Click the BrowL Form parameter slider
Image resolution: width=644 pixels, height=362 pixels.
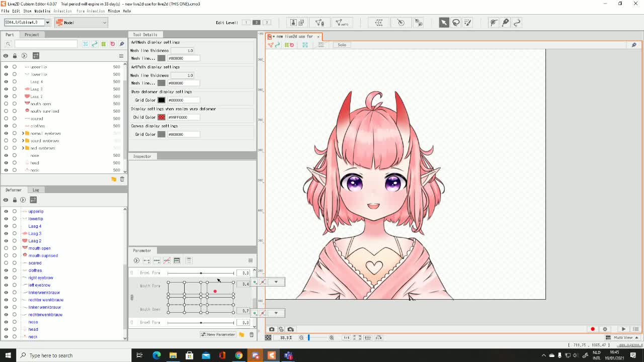click(x=201, y=273)
